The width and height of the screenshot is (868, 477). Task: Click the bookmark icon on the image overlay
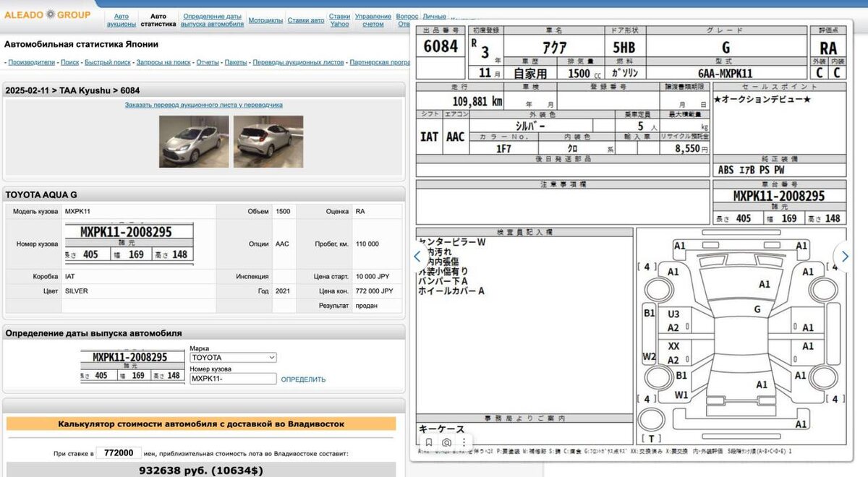(x=429, y=442)
